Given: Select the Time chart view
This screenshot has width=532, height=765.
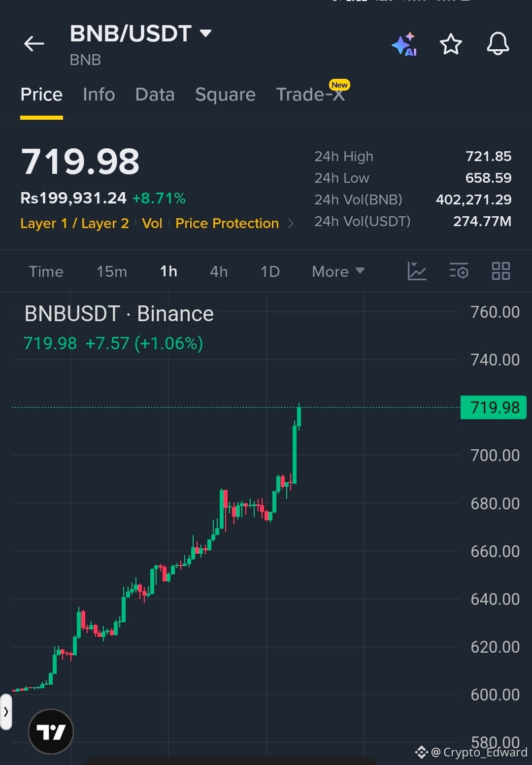Looking at the screenshot, I should [x=46, y=271].
